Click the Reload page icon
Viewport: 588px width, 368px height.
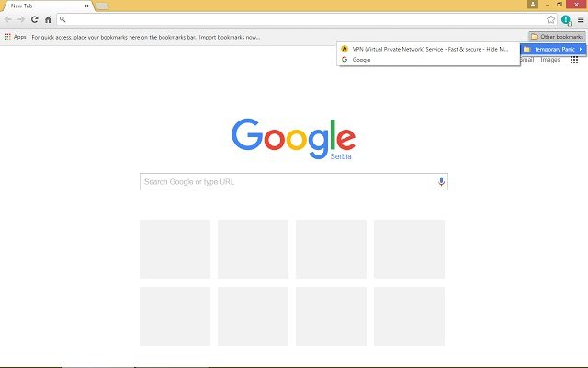[x=34, y=19]
